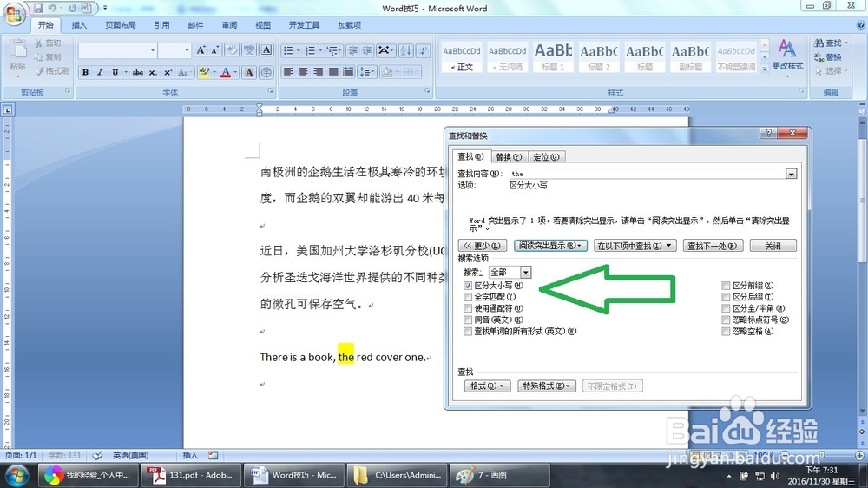Click the distributed alignment icon

click(x=348, y=72)
